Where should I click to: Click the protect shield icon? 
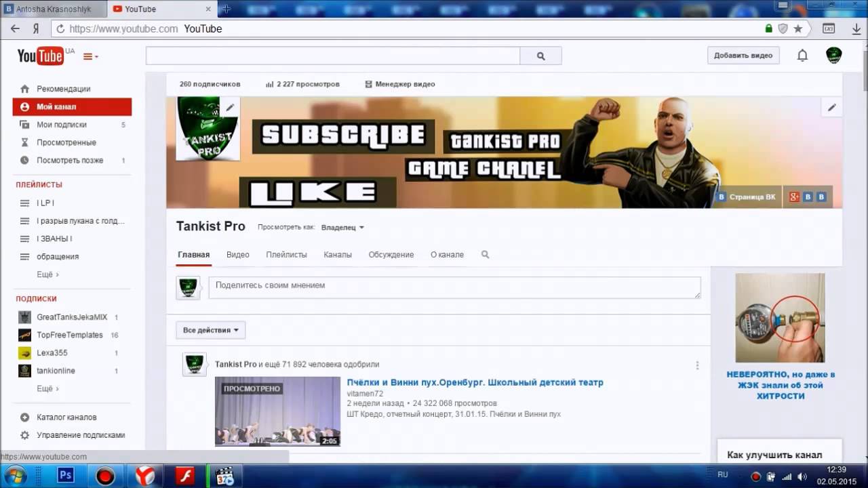(x=783, y=28)
